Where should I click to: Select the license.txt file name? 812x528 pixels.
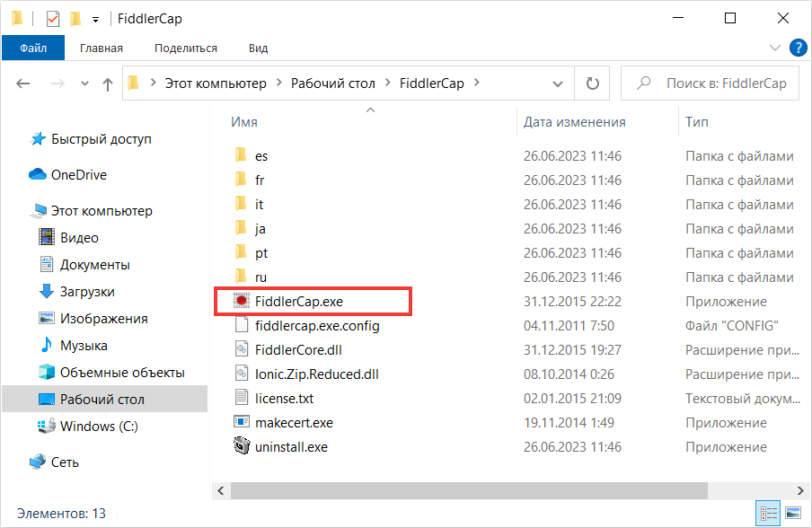(x=285, y=398)
